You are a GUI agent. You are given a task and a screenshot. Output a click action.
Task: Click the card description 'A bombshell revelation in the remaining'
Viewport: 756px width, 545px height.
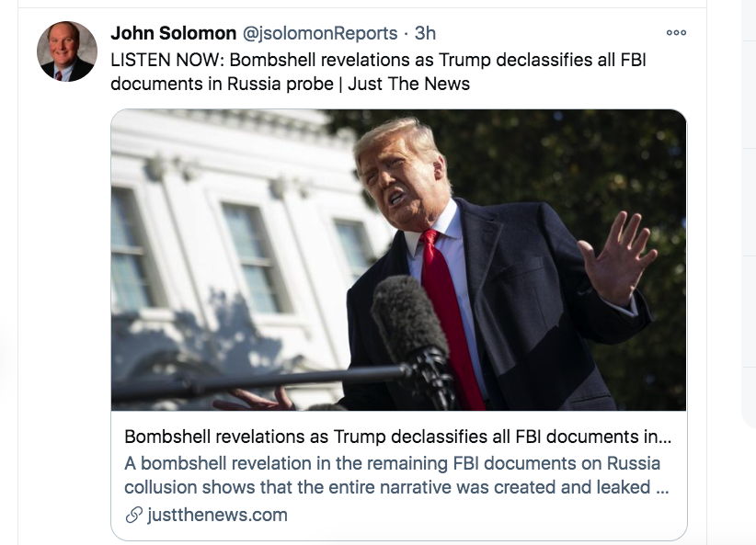point(393,463)
